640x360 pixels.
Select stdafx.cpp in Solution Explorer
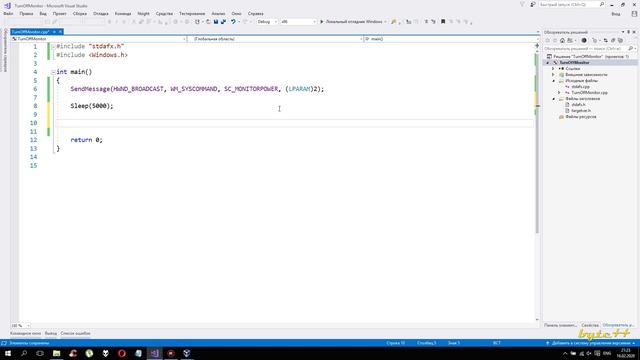[x=580, y=87]
